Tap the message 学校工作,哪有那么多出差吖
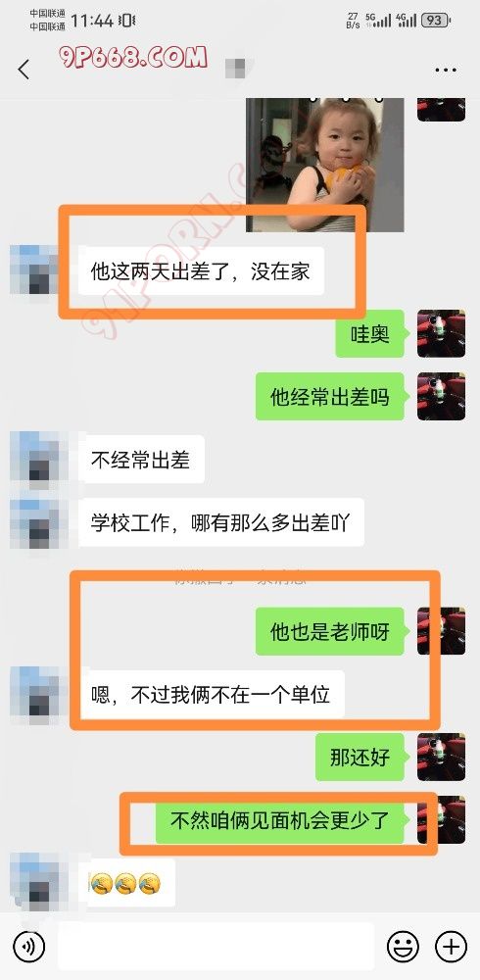This screenshot has width=480, height=980. click(220, 522)
